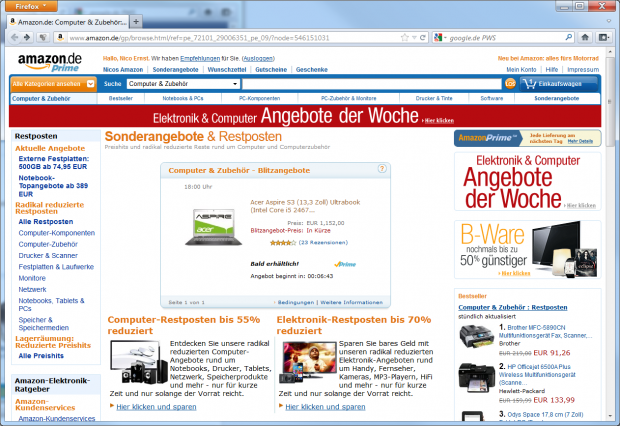Open address bar history dropdown arrow
The image size is (620, 426).
pyautogui.click(x=414, y=38)
